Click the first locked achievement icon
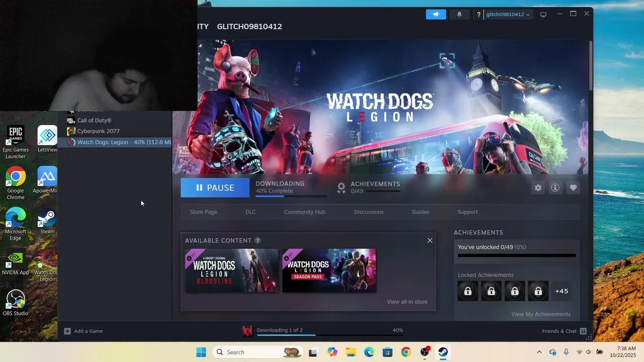 (468, 291)
